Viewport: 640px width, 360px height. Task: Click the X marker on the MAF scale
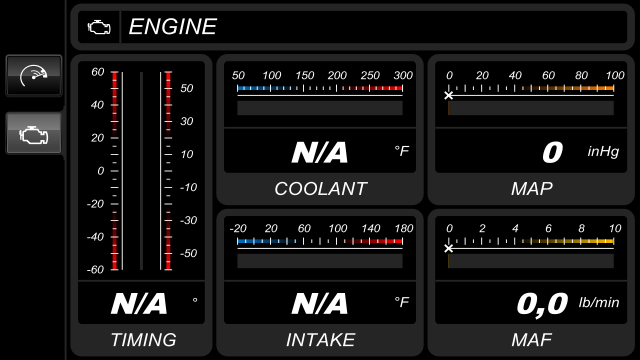pos(449,249)
